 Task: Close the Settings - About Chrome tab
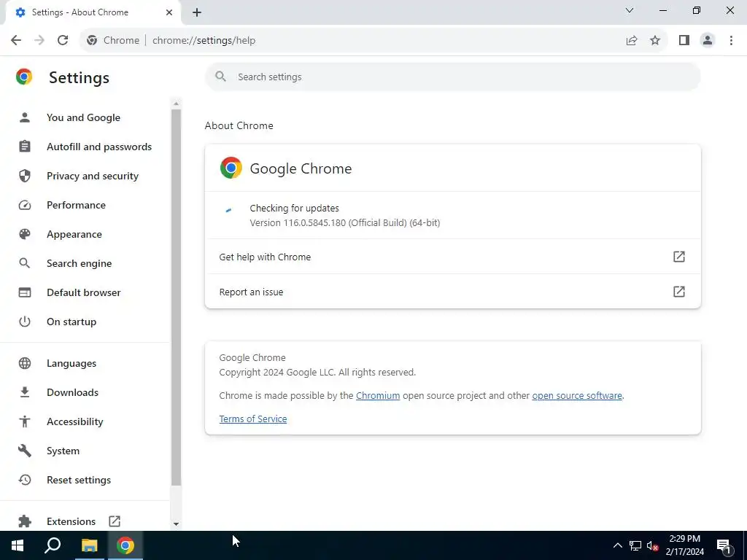click(169, 12)
